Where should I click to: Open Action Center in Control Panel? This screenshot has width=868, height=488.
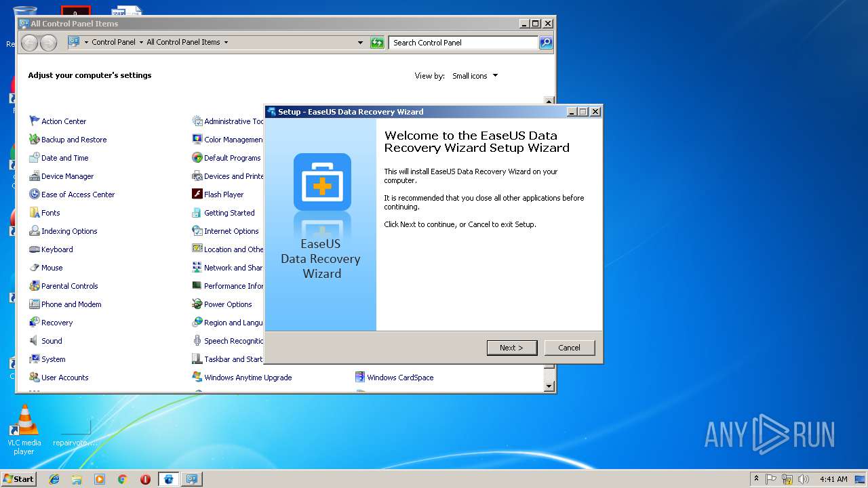click(x=58, y=121)
